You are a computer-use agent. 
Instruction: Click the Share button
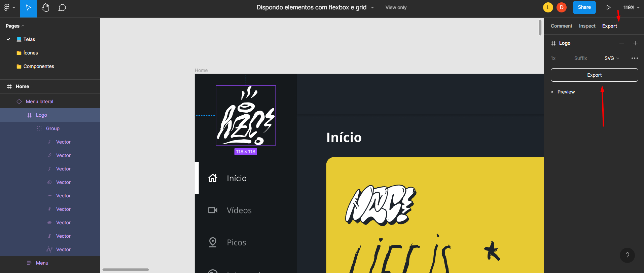[584, 7]
